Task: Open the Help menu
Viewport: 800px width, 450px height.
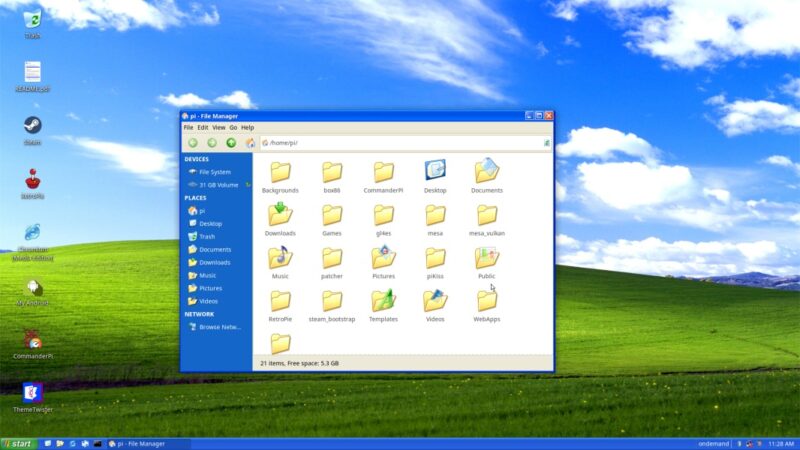Action: pos(247,128)
